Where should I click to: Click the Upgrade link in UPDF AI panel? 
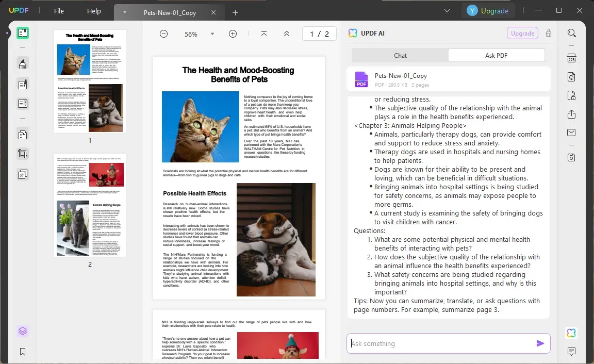(522, 33)
